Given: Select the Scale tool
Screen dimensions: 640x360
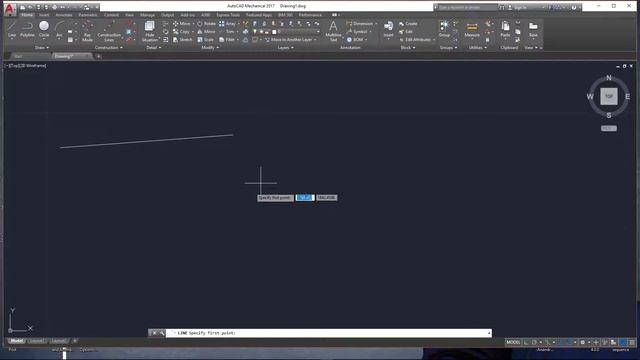Looking at the screenshot, I should tap(206, 40).
